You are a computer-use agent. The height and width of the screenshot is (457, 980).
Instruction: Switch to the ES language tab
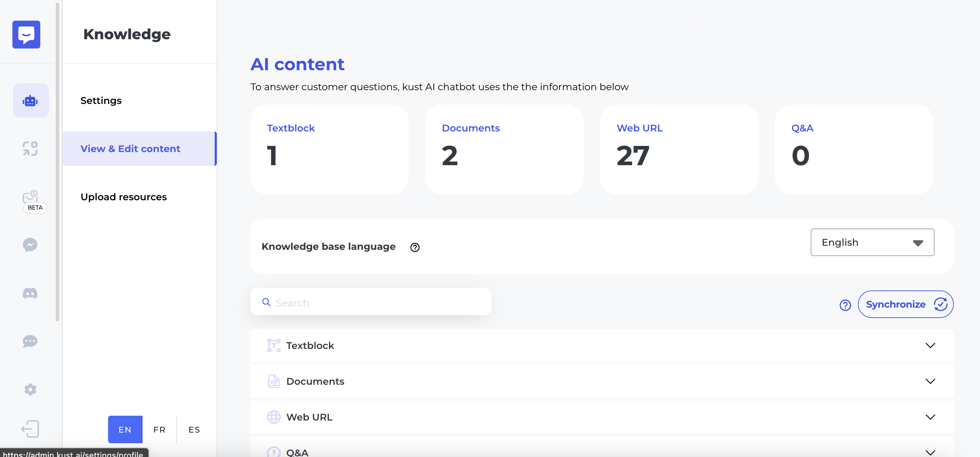[x=194, y=429]
